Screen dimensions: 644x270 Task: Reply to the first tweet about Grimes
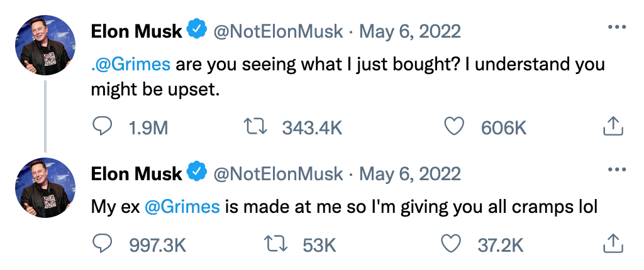(101, 127)
